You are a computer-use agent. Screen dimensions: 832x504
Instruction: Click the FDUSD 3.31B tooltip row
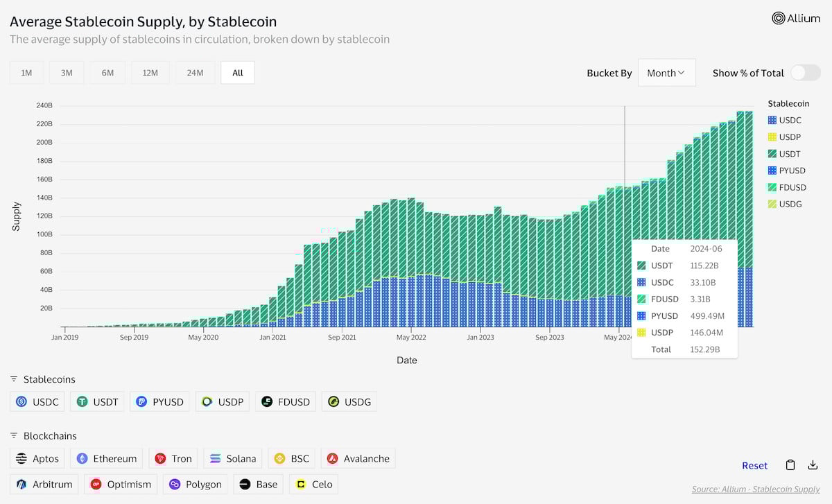[x=685, y=299]
